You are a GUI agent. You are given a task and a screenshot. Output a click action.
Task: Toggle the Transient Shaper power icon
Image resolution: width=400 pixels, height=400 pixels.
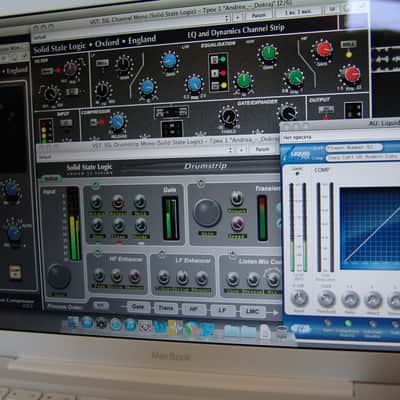pos(201,184)
